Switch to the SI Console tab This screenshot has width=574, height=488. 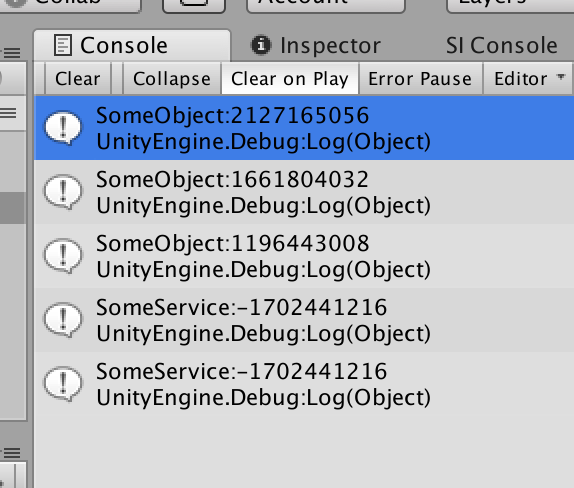[502, 46]
